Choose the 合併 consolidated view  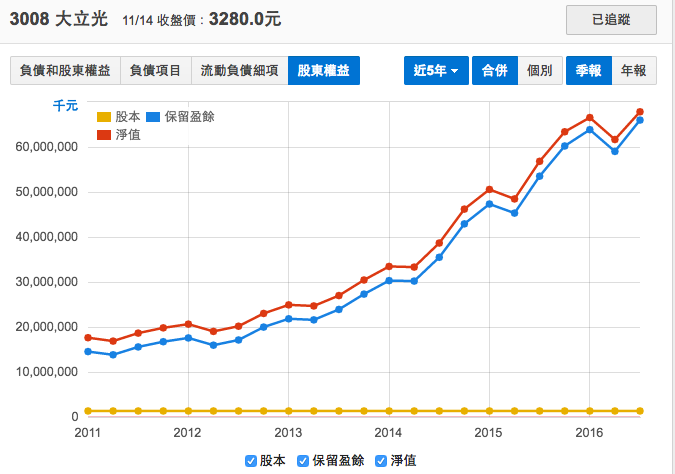494,70
